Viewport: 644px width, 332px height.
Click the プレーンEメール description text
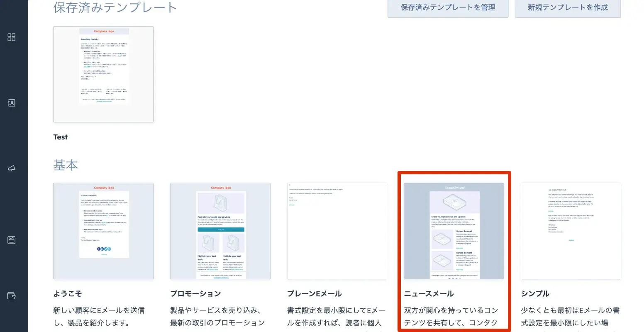(337, 319)
